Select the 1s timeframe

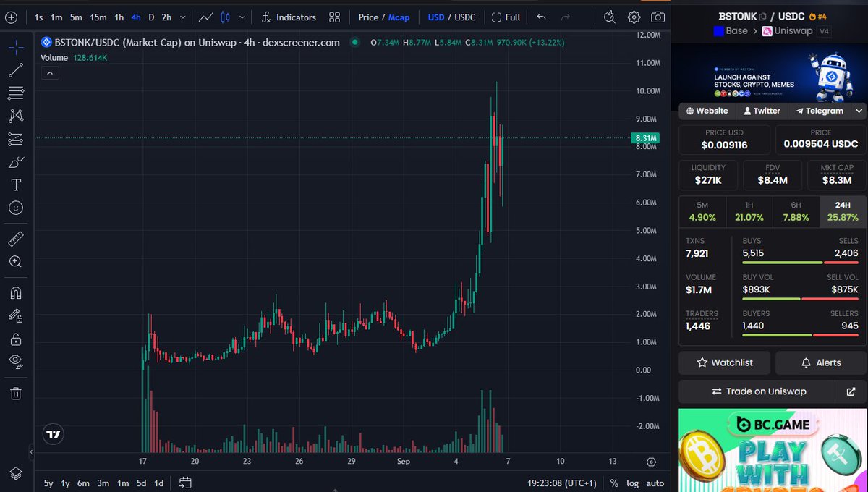[x=38, y=17]
